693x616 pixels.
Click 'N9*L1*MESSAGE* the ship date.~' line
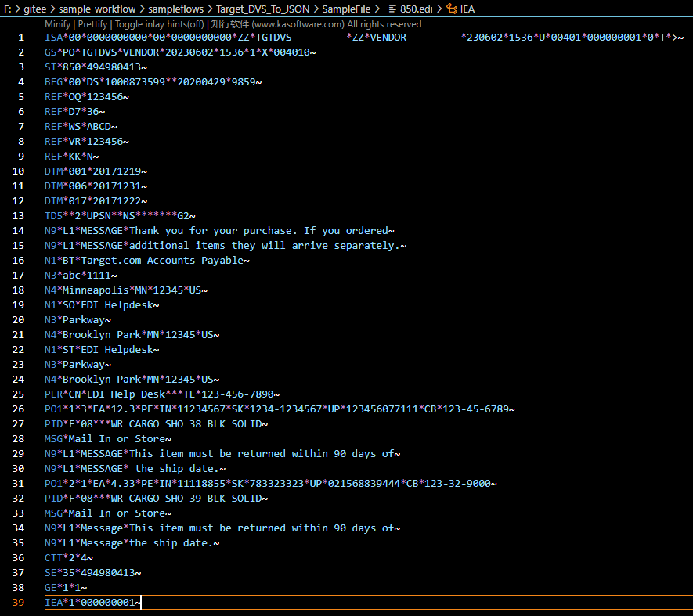click(135, 468)
